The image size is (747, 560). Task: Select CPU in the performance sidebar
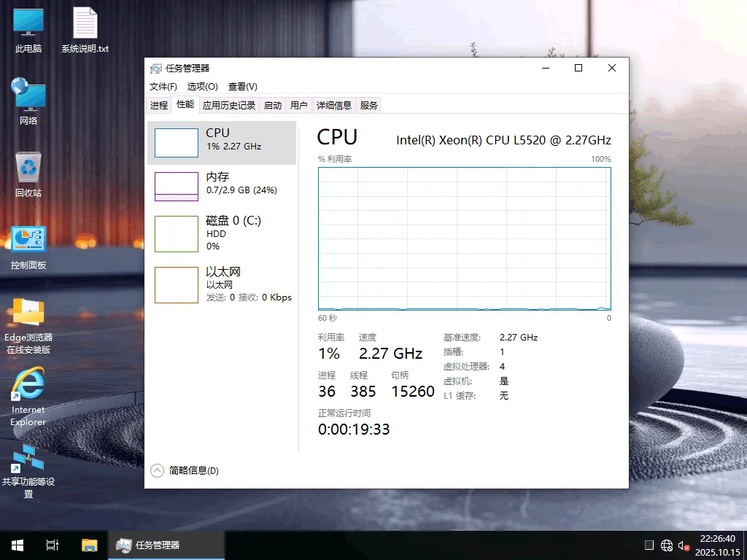click(219, 142)
